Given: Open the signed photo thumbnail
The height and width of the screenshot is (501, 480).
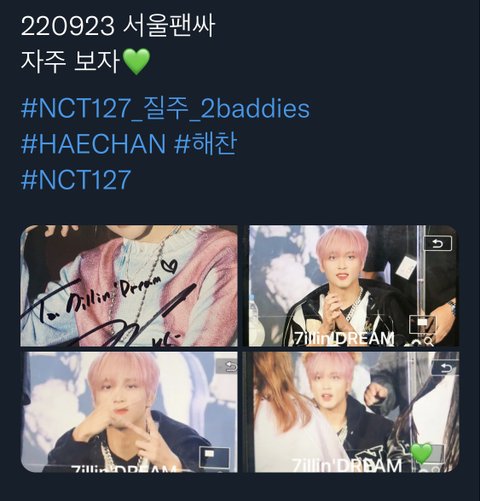Looking at the screenshot, I should [129, 286].
